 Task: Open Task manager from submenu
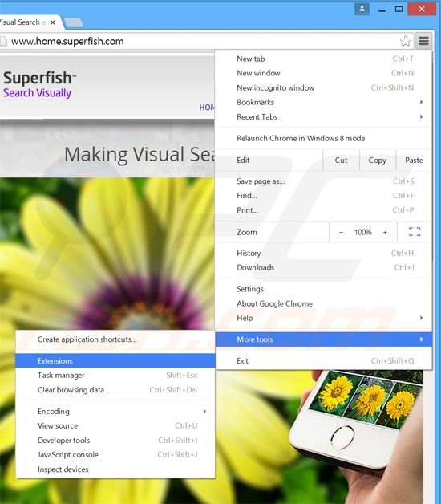(115, 375)
